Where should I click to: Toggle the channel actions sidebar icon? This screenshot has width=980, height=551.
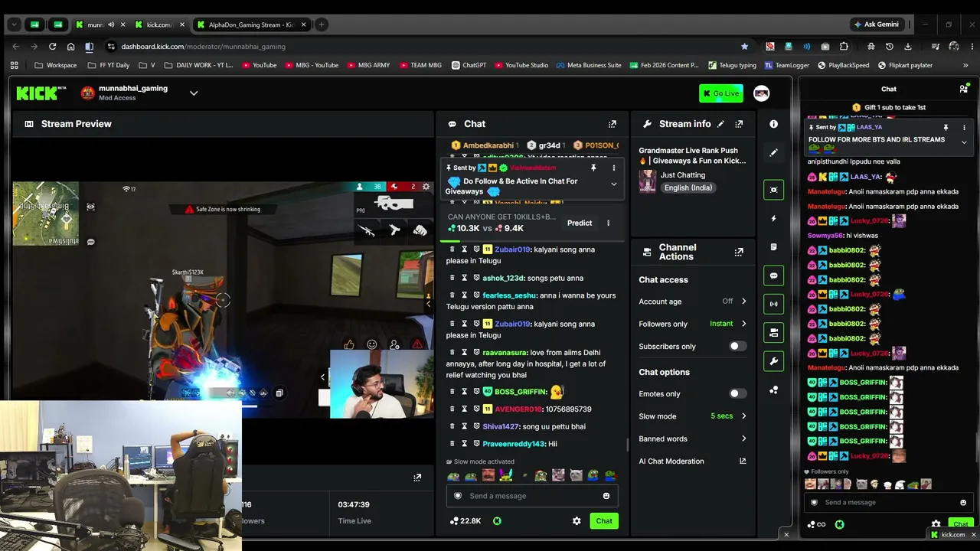point(773,333)
